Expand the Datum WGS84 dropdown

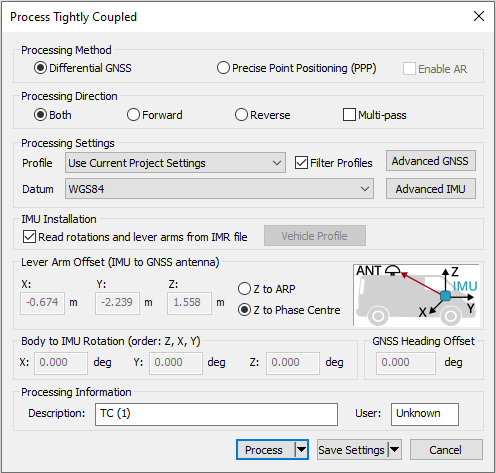coord(219,189)
